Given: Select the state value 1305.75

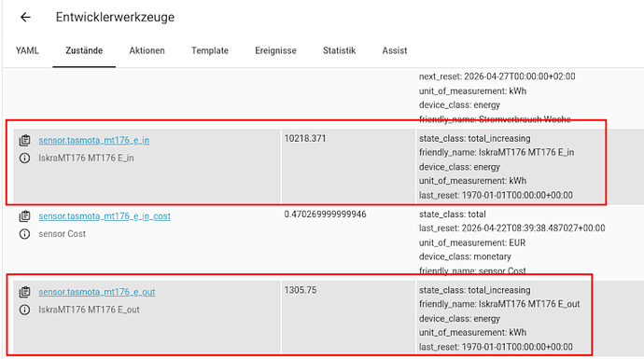Looking at the screenshot, I should (x=301, y=291).
